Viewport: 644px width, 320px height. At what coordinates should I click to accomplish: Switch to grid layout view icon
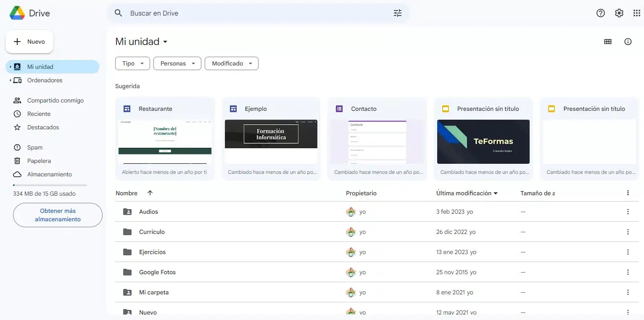[x=608, y=42]
